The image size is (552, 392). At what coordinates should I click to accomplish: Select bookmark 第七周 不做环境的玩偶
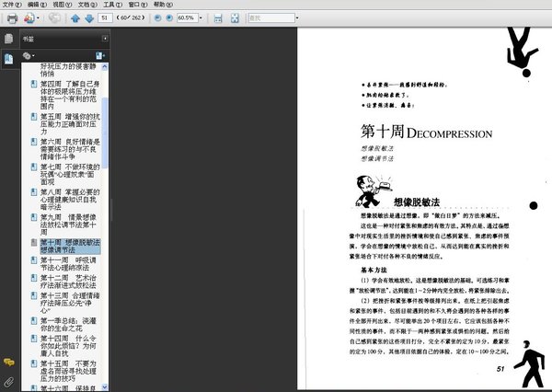click(70, 174)
